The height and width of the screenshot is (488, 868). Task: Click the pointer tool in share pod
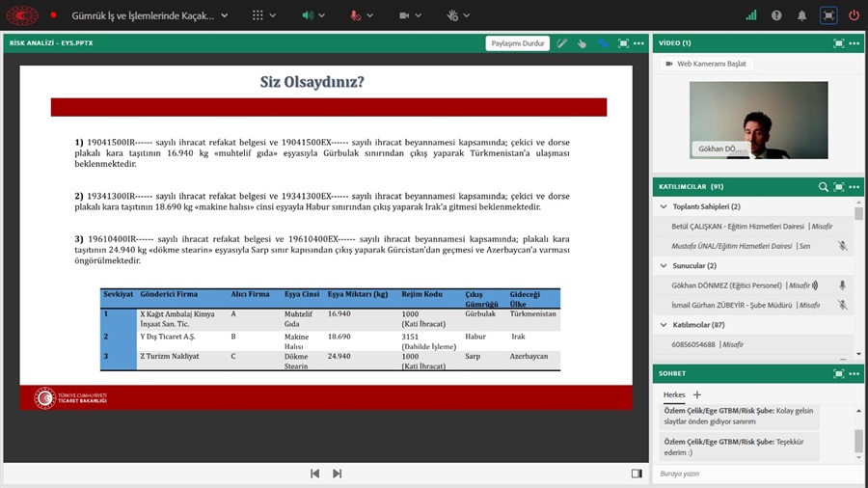[582, 43]
